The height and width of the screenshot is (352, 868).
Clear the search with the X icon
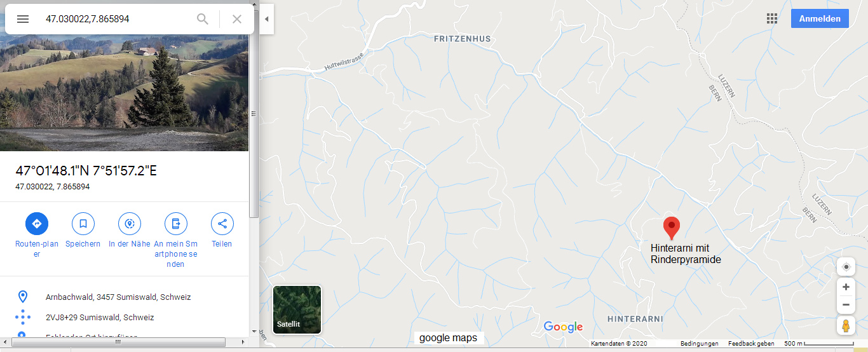(x=237, y=19)
